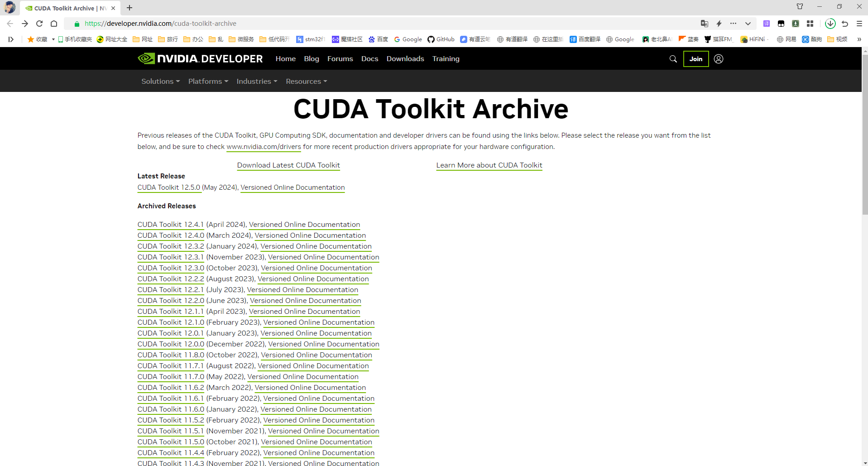Expand the Platforms dropdown menu
868x466 pixels.
[208, 82]
